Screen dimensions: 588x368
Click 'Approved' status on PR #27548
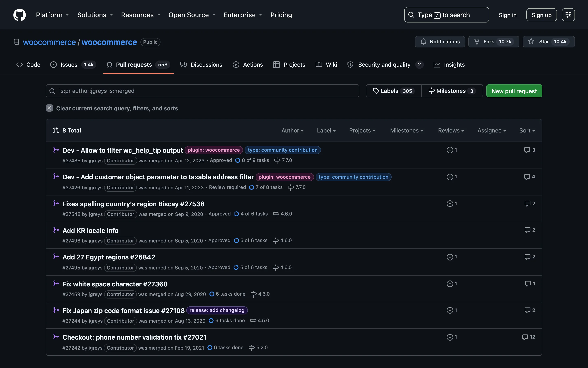click(x=219, y=214)
